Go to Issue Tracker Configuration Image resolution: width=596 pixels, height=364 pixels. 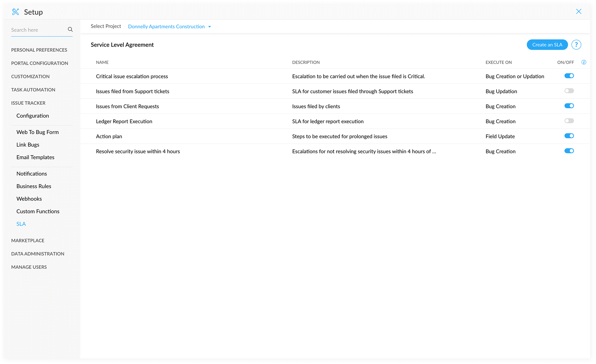coord(33,116)
